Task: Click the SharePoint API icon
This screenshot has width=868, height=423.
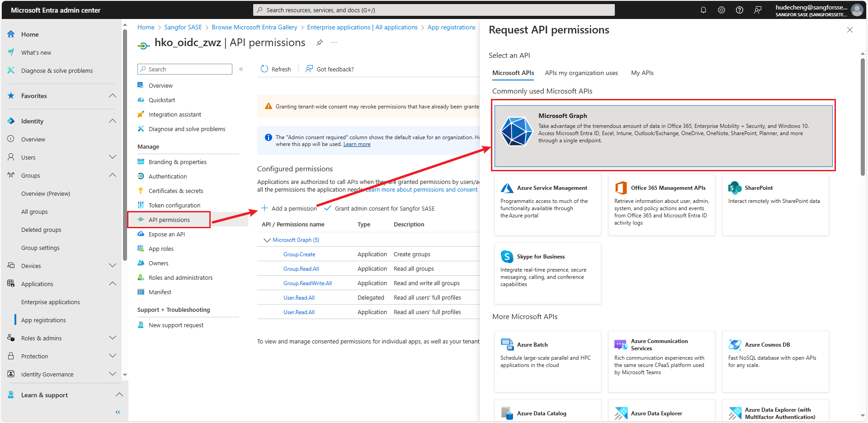Action: pos(735,188)
